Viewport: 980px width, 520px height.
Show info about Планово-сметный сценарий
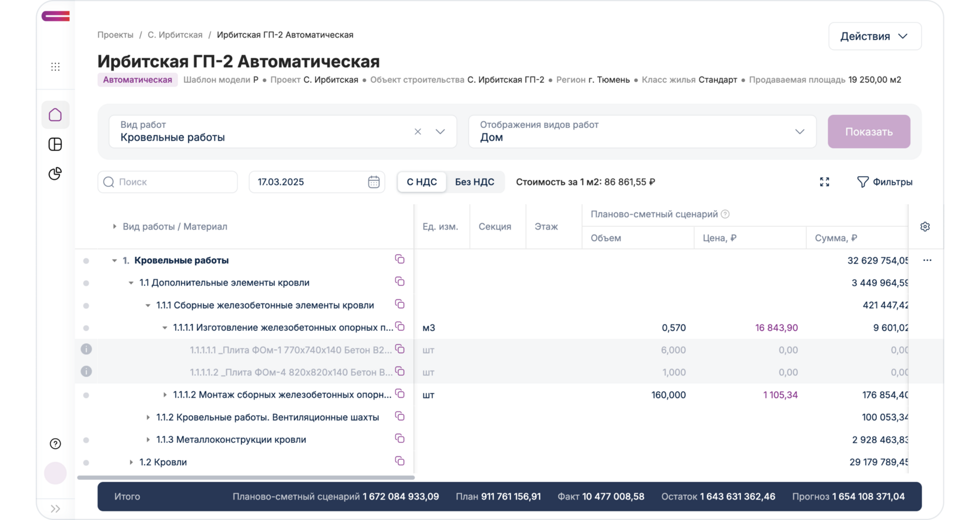click(725, 214)
